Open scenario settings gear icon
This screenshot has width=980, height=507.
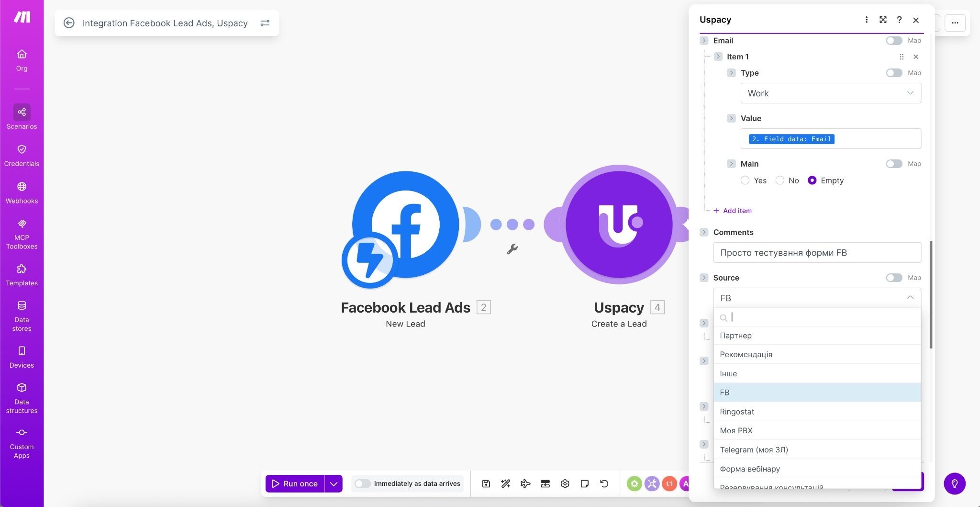coord(565,484)
